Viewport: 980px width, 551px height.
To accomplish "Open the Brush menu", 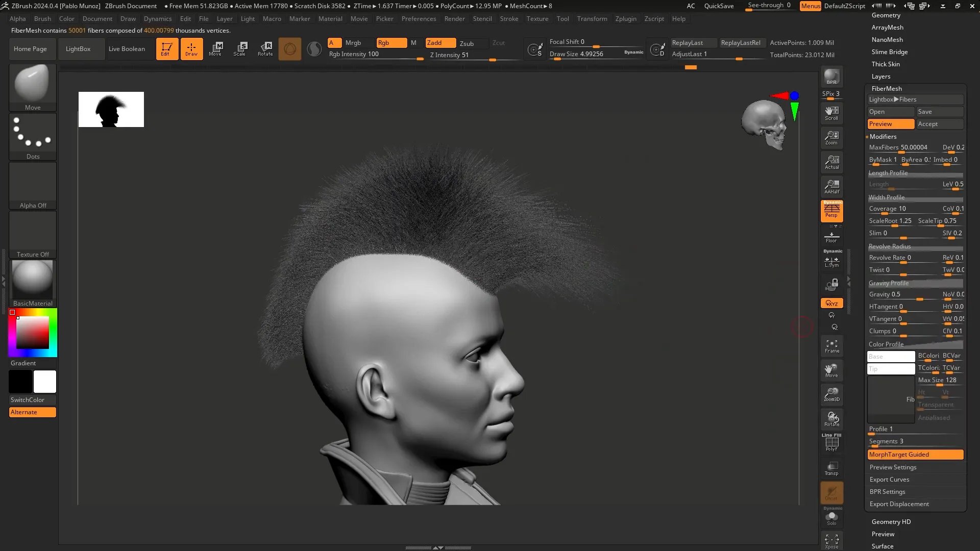I will tap(42, 19).
